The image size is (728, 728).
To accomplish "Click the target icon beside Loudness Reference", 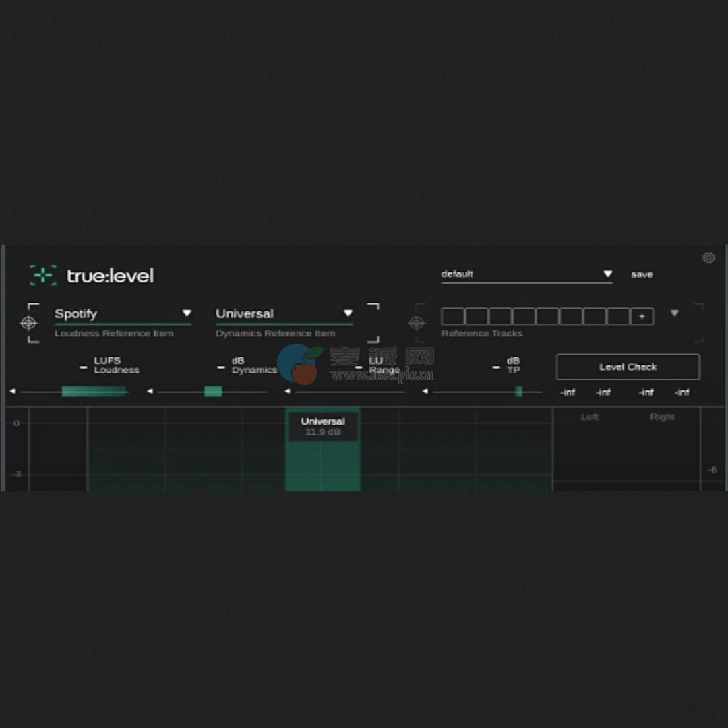I will click(28, 323).
